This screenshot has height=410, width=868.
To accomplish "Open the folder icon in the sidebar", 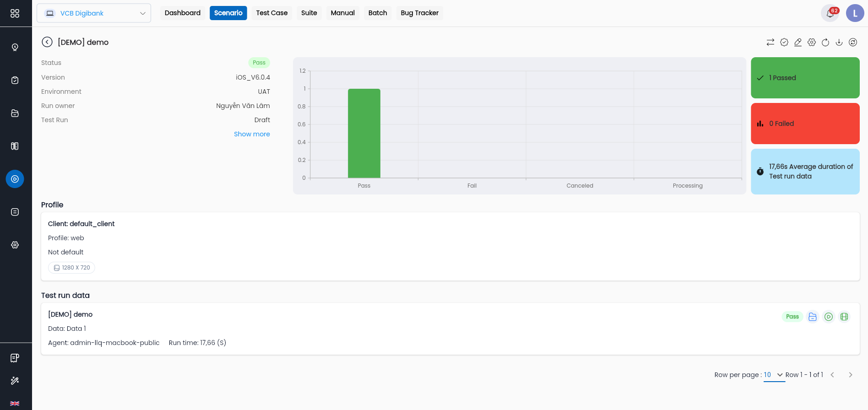I will pyautogui.click(x=15, y=113).
